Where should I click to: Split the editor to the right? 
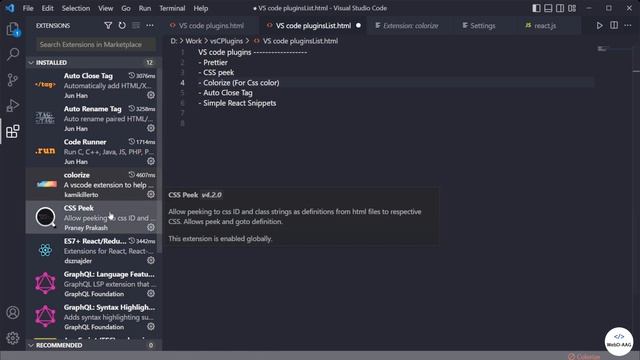[614, 25]
